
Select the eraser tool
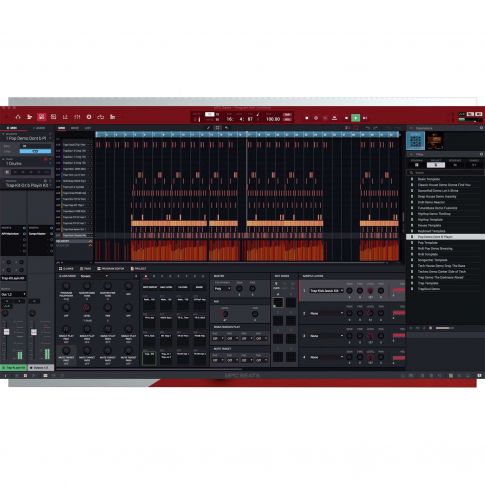click(227, 128)
